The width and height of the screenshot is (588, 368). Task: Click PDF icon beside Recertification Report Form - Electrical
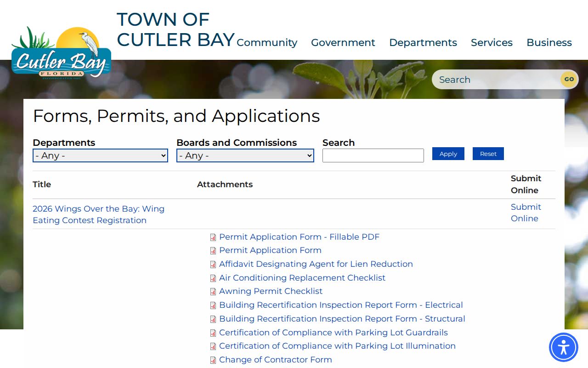pos(213,305)
